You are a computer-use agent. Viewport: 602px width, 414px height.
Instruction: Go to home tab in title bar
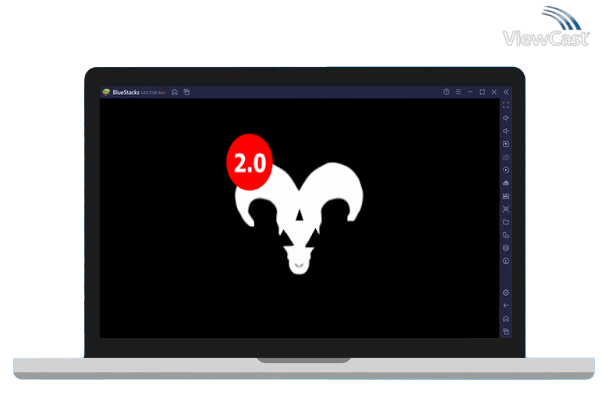175,92
